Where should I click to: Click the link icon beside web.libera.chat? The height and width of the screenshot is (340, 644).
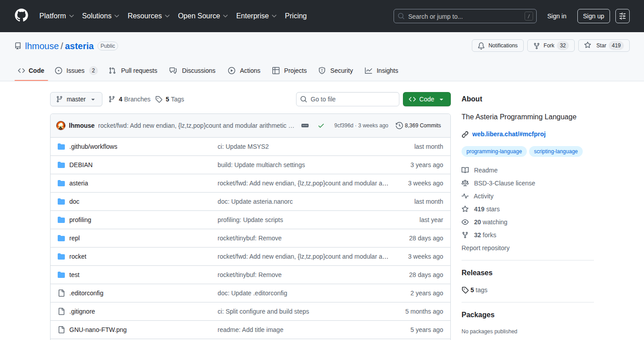(465, 134)
